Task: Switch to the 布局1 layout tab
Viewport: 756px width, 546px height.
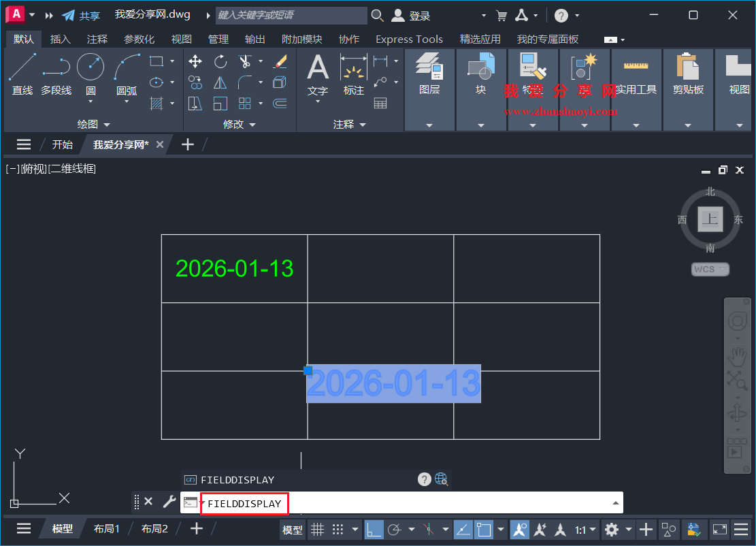Action: point(107,528)
